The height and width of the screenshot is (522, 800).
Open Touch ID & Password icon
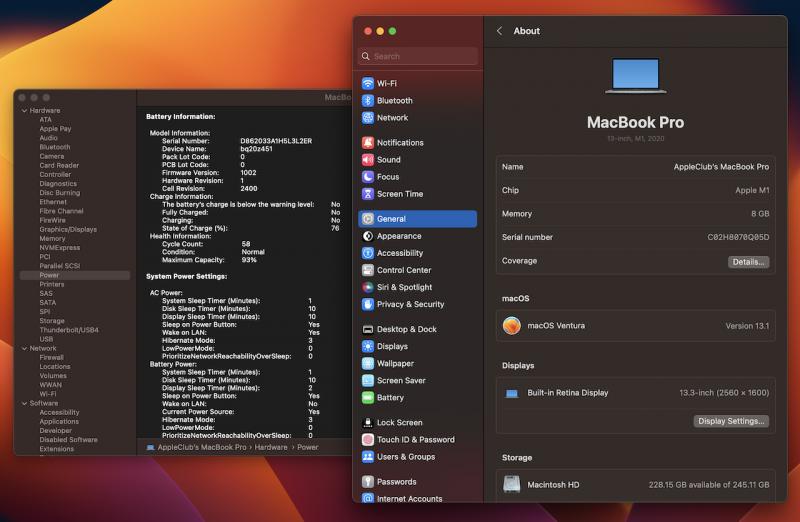pos(368,440)
